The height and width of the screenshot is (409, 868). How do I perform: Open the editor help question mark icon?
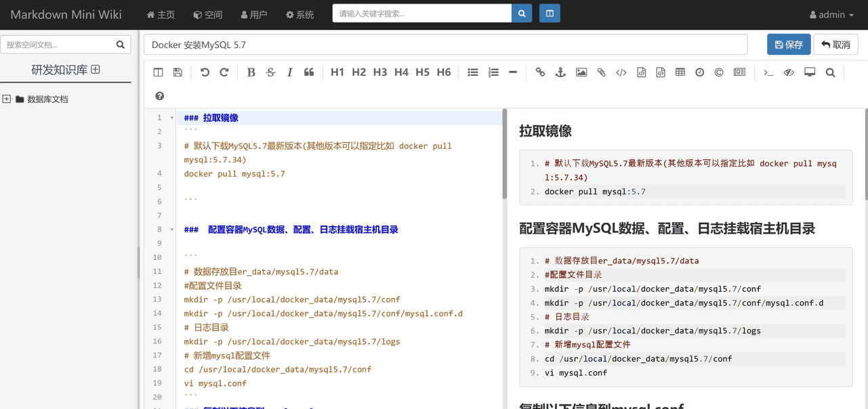[x=159, y=96]
